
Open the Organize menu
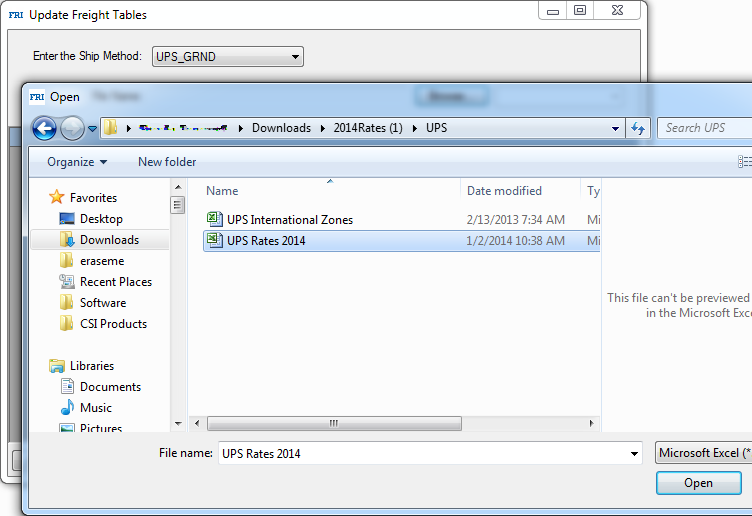(x=76, y=162)
